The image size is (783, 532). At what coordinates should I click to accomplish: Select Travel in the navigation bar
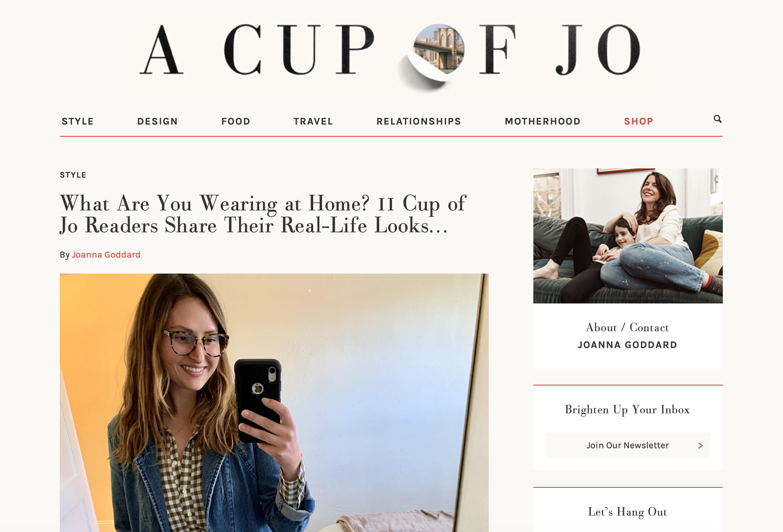[x=313, y=121]
